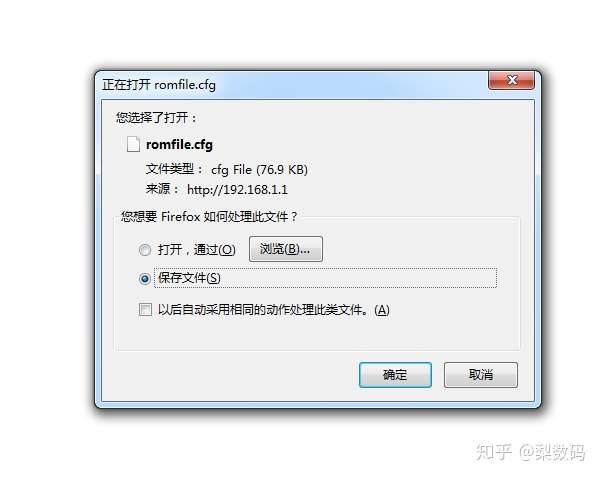
Task: Click the title bar text 正在打开 romfile.cfg
Action: click(159, 84)
